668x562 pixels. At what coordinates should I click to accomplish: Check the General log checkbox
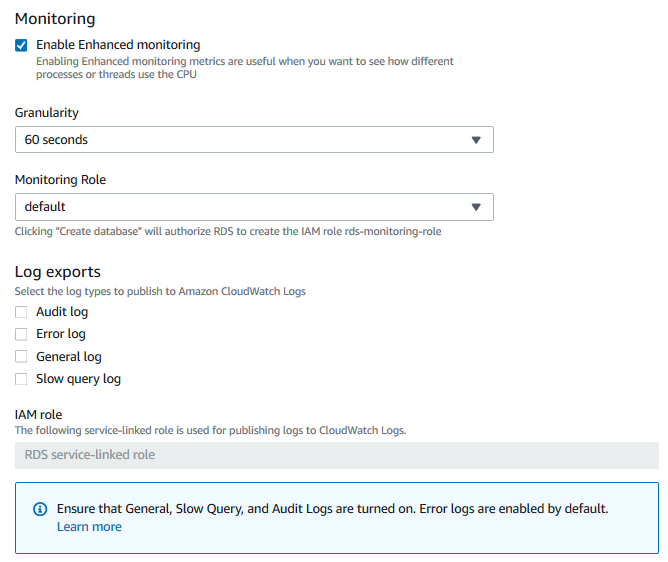21,357
